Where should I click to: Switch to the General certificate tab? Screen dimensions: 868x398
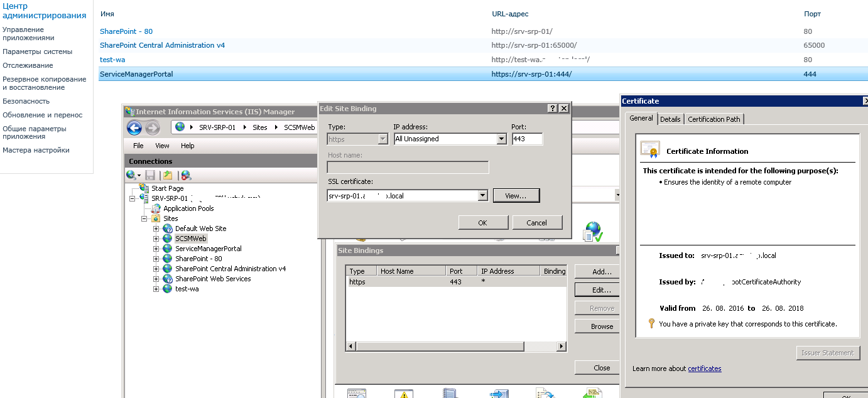(x=641, y=118)
